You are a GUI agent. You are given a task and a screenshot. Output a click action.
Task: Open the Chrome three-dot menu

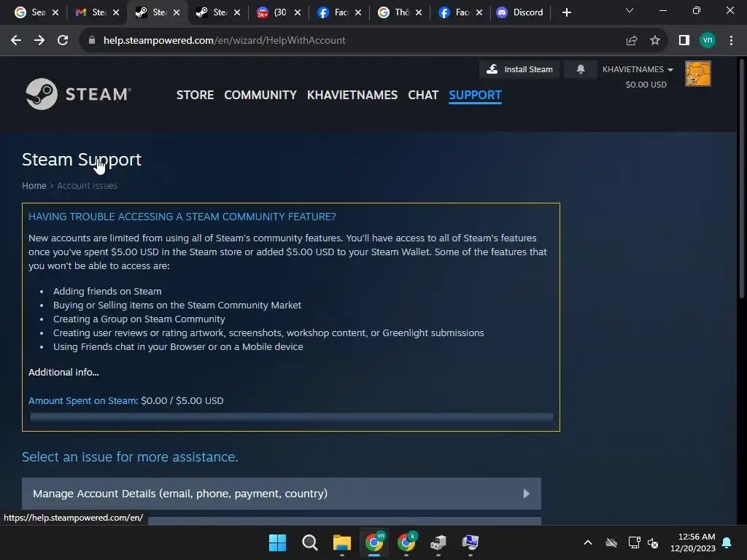(731, 41)
